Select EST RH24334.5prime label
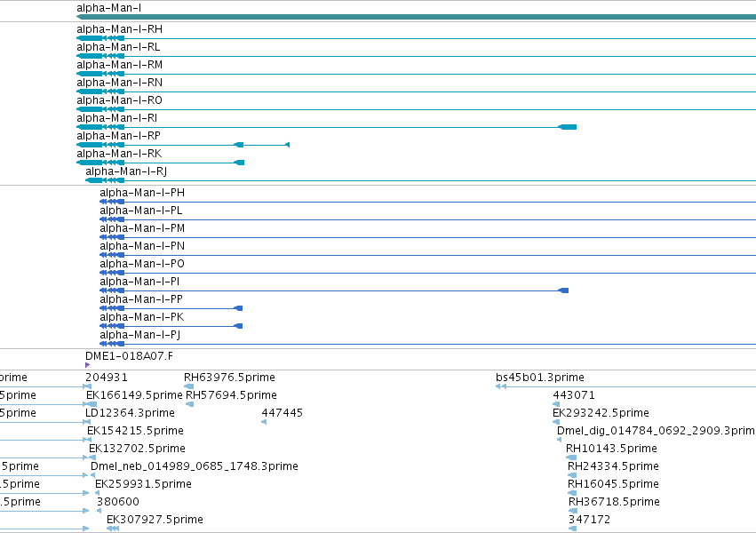Viewport: 756px width, 533px height. pyautogui.click(x=613, y=467)
